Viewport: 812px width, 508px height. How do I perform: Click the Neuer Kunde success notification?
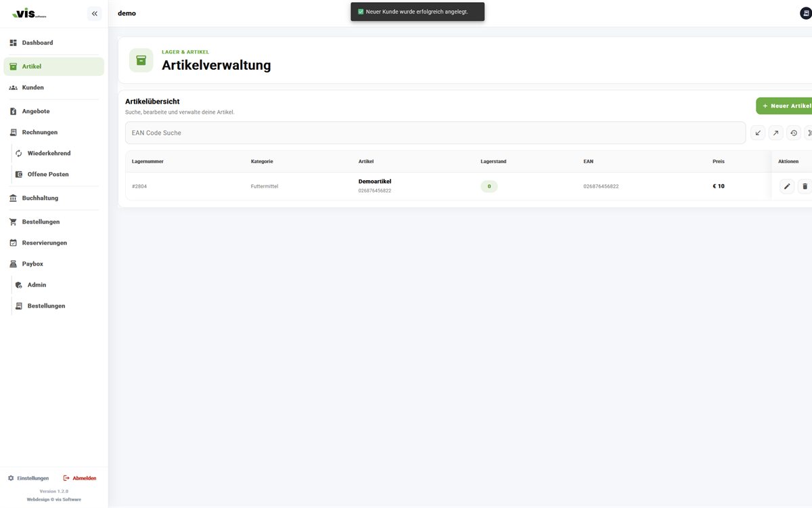(x=418, y=12)
